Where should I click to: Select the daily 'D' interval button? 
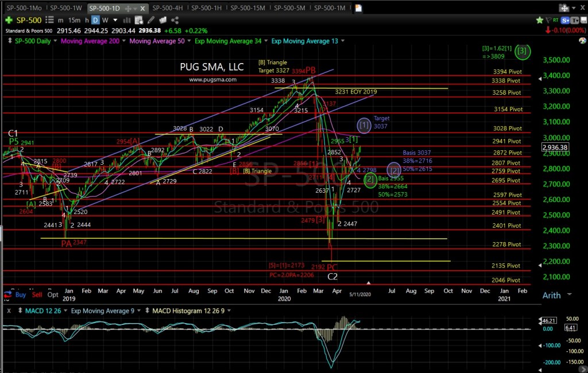click(95, 20)
